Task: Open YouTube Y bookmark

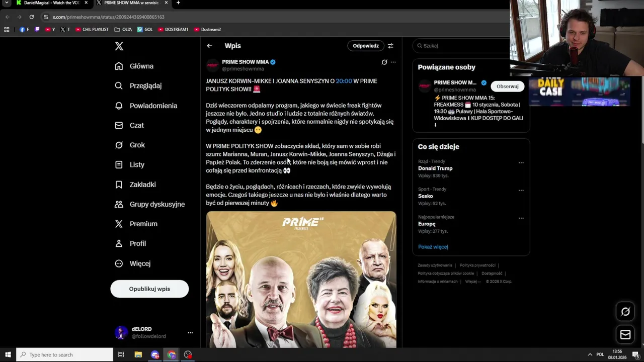Action: click(50, 30)
